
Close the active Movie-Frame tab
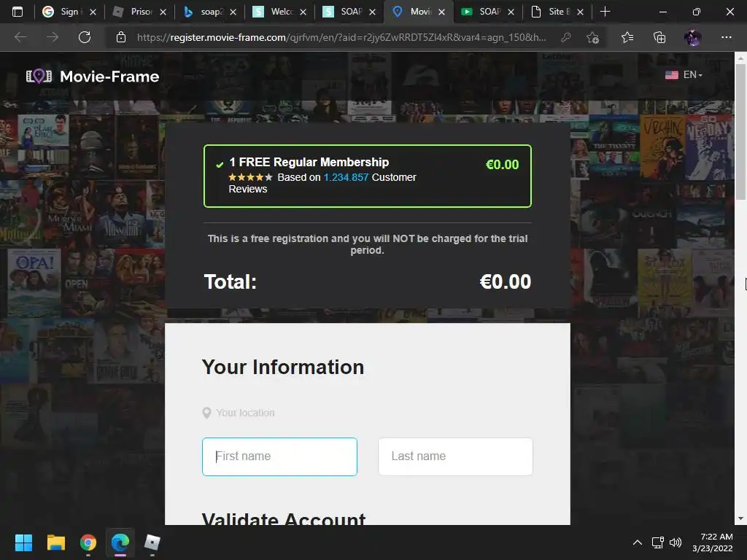[441, 12]
